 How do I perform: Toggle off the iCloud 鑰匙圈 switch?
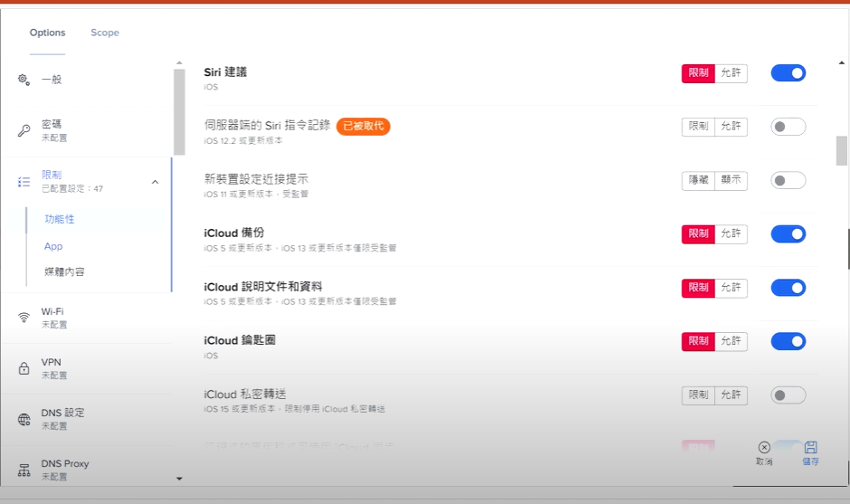788,341
